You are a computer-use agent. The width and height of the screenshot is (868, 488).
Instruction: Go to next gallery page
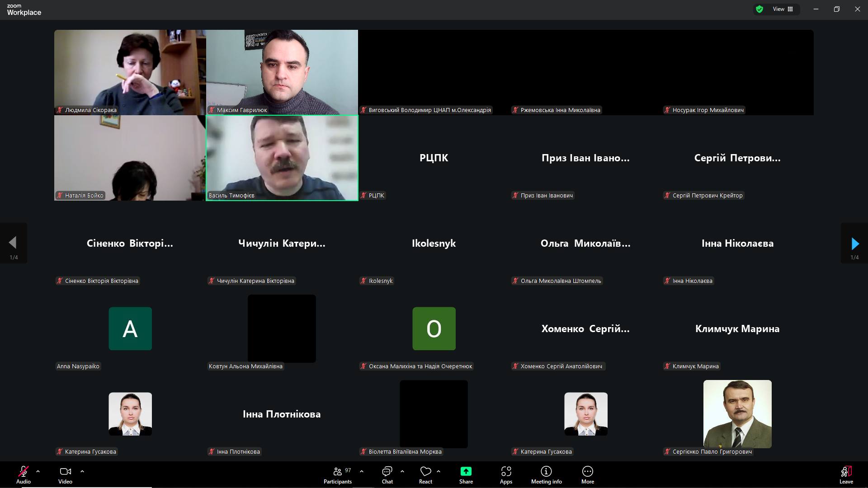coord(854,244)
